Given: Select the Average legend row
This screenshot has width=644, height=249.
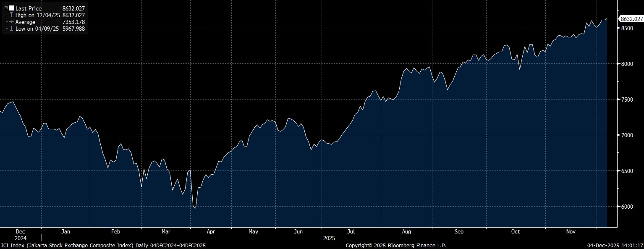Looking at the screenshot, I should [x=26, y=22].
